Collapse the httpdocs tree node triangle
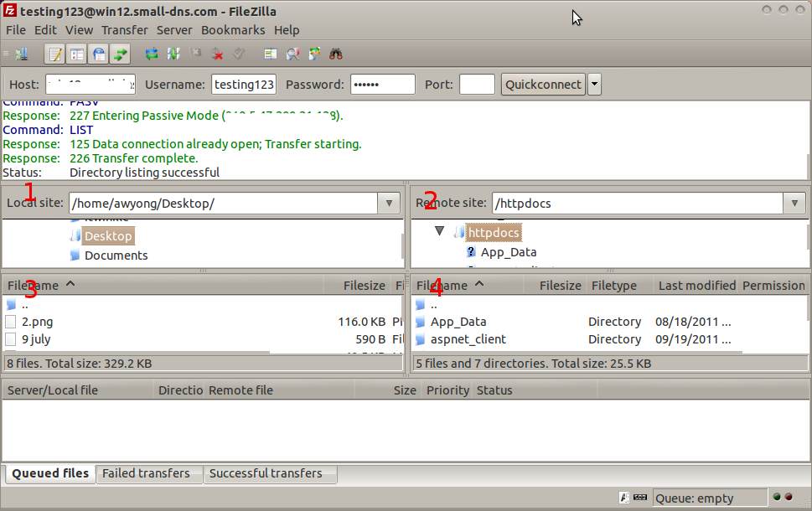 pyautogui.click(x=439, y=231)
